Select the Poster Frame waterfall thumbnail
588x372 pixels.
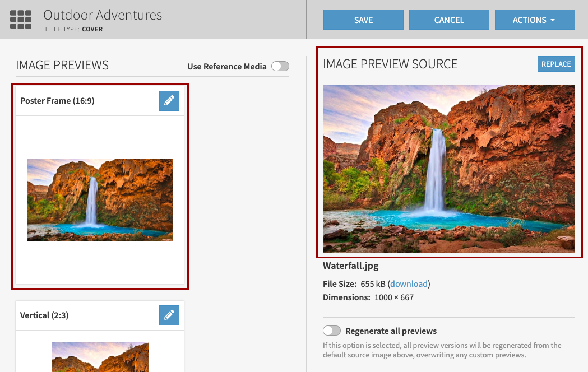pos(99,200)
